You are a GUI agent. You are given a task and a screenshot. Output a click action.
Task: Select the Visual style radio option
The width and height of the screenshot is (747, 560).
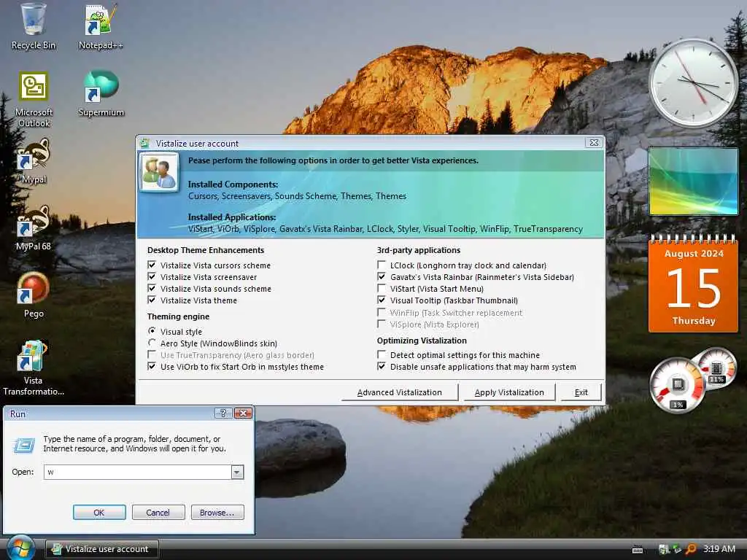click(x=152, y=331)
